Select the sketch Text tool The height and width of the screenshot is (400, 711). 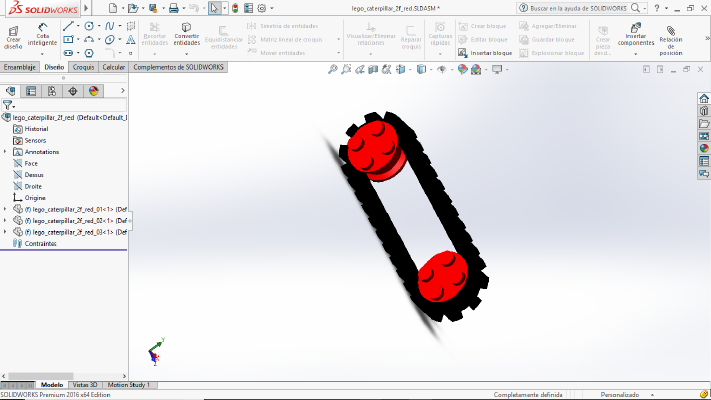tap(131, 39)
